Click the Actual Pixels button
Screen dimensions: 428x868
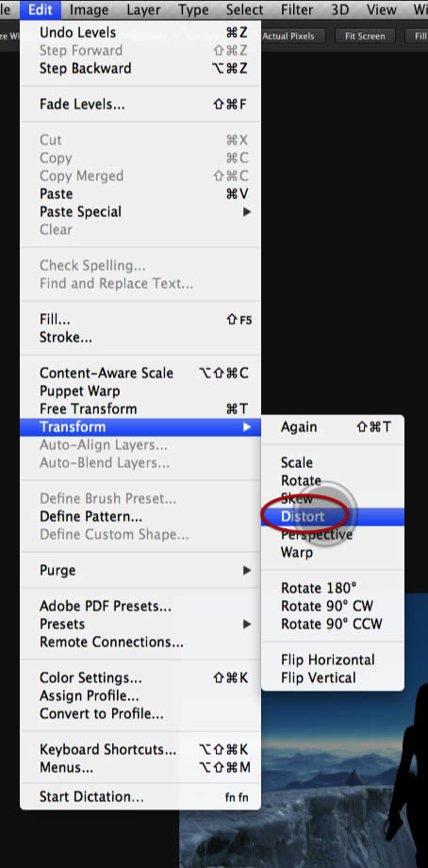click(288, 36)
